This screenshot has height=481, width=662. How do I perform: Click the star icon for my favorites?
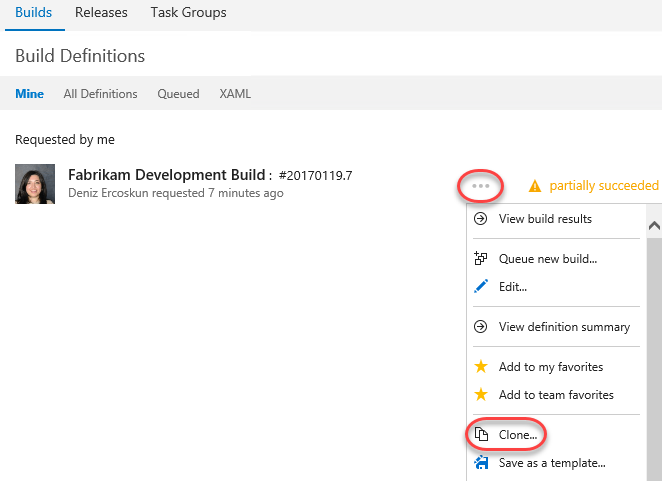481,366
